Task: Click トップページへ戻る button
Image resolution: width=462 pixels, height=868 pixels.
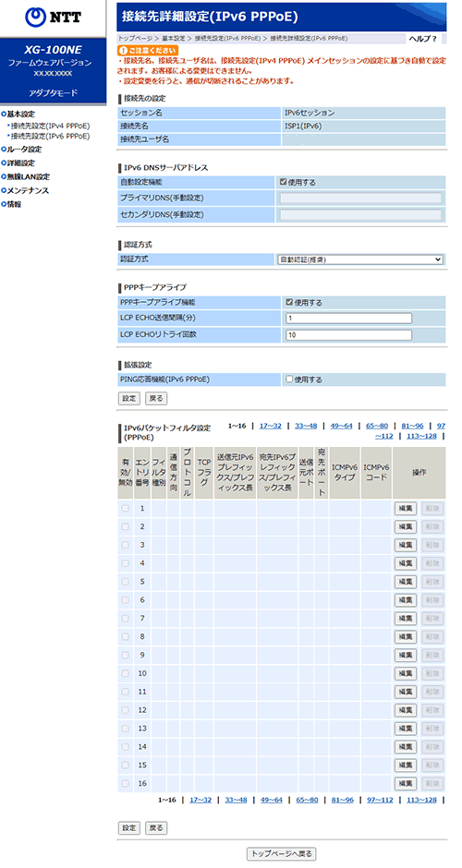Action: pyautogui.click(x=282, y=853)
